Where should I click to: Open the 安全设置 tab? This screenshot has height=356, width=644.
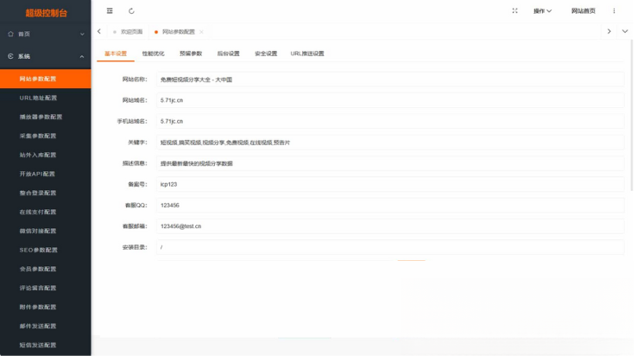(x=266, y=54)
